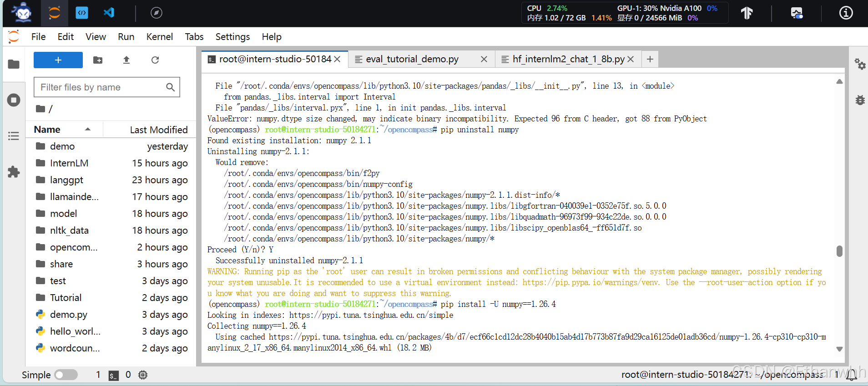Open the notifications bell in status bar

852,375
